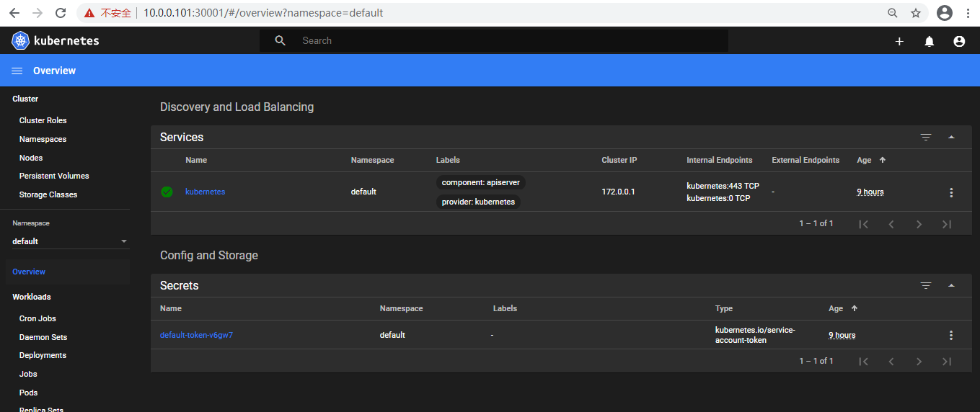Open the default-token-v6gw7 secret link

coord(196,335)
